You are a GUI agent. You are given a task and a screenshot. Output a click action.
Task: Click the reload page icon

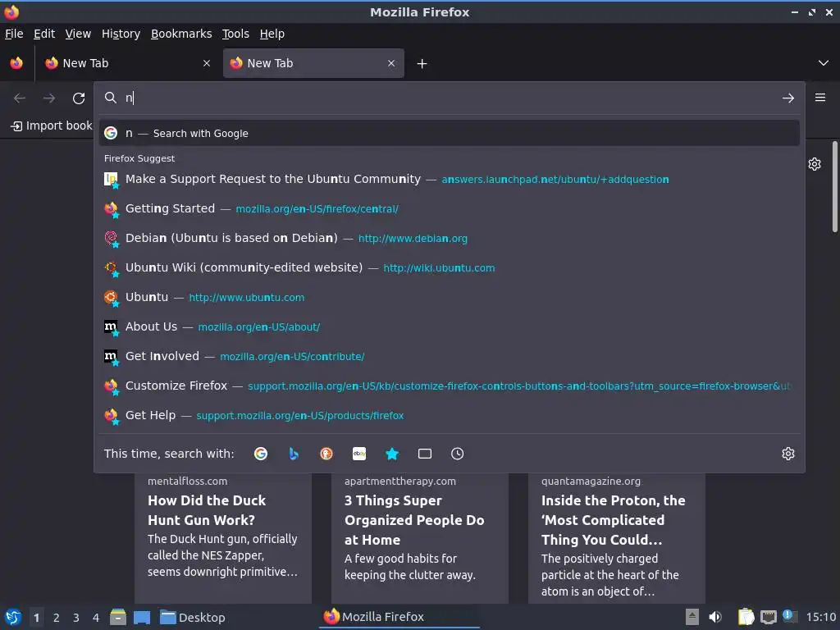click(79, 98)
